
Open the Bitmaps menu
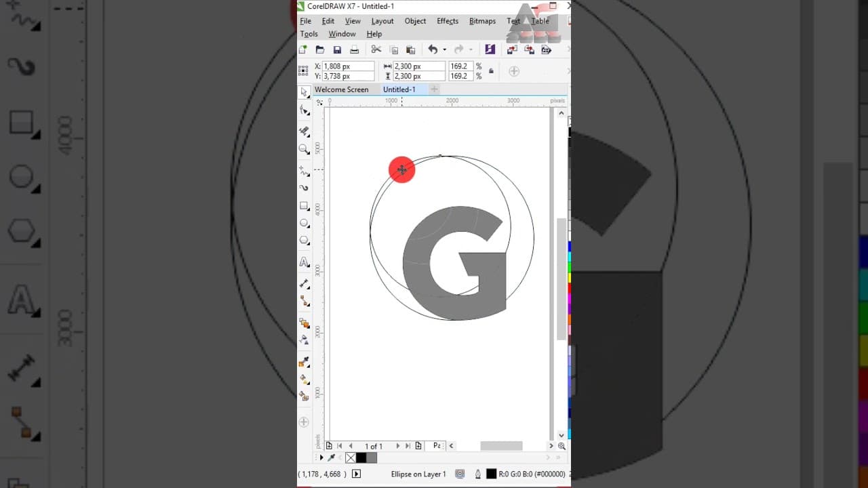pyautogui.click(x=483, y=21)
